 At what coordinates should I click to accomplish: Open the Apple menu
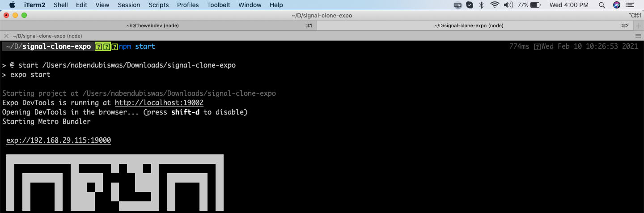(x=12, y=5)
